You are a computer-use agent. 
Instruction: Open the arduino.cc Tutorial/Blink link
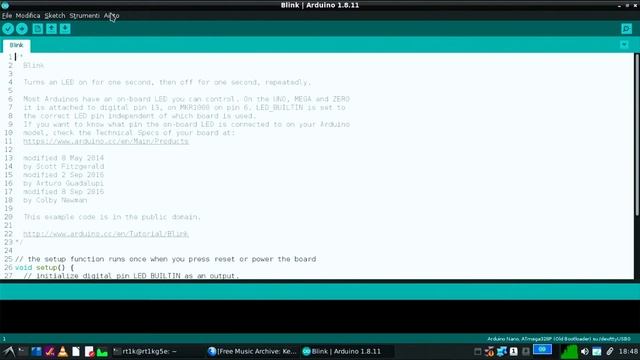(x=106, y=234)
